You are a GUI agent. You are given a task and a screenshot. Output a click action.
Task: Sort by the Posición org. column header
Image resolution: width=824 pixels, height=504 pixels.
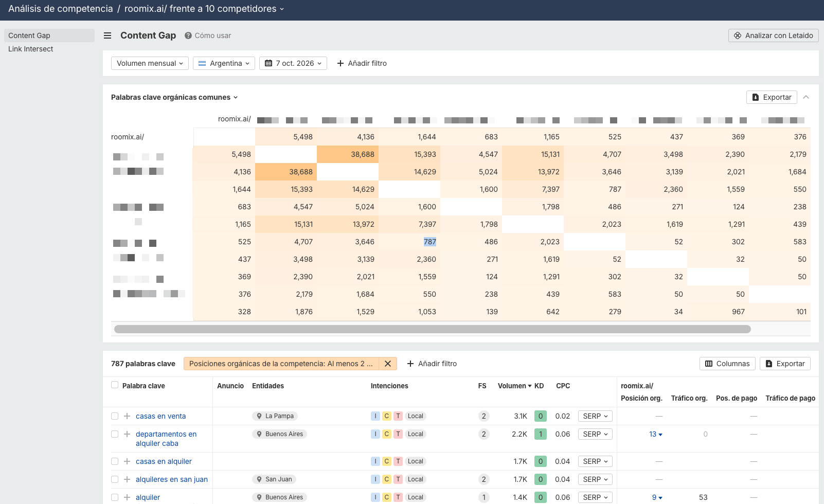tap(641, 398)
